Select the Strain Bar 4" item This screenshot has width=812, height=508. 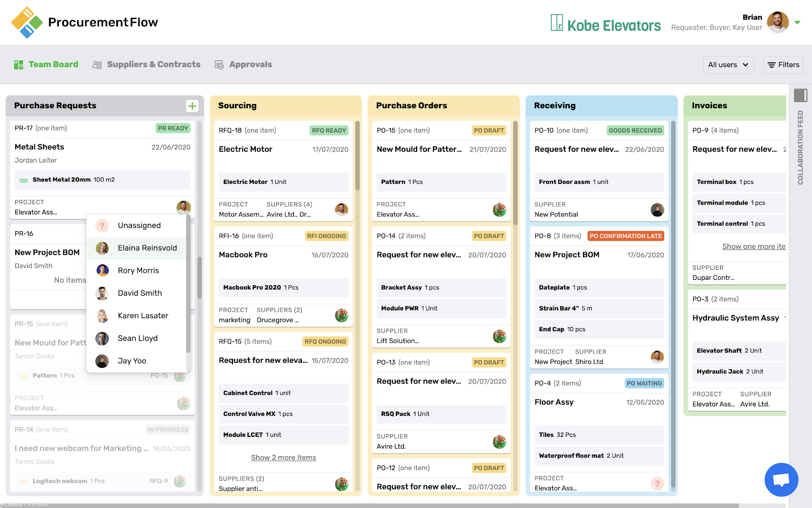[599, 308]
